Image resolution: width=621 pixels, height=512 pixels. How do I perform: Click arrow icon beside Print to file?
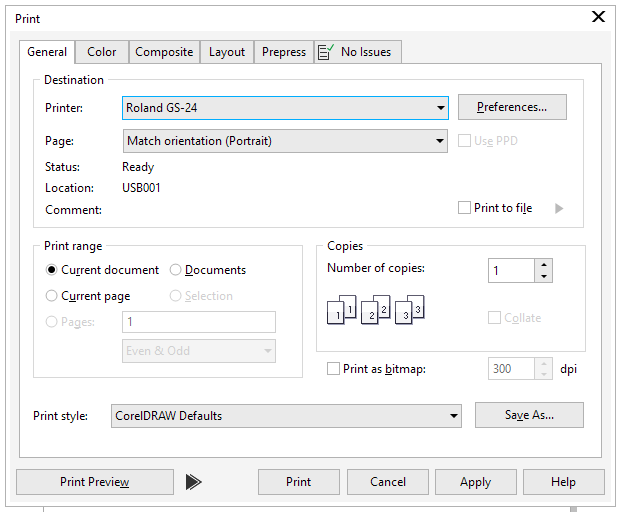click(x=559, y=208)
